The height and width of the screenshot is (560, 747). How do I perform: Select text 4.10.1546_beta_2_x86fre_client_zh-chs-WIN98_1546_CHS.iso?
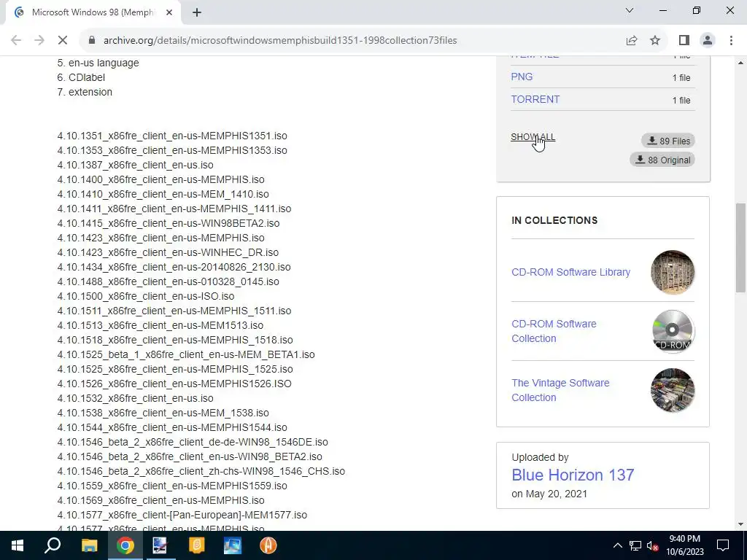tap(201, 471)
